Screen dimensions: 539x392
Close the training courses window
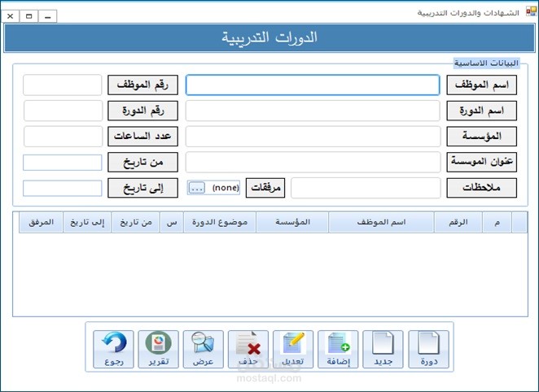tap(11, 16)
